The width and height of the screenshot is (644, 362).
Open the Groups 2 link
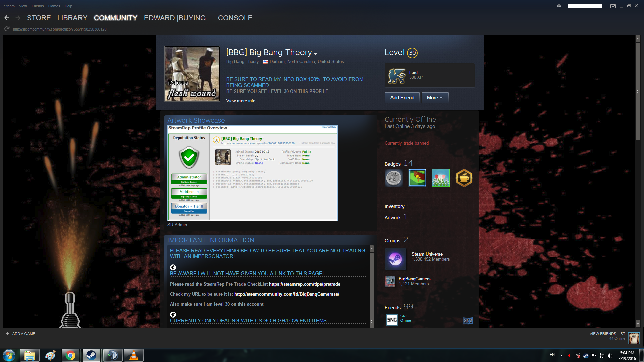point(396,240)
